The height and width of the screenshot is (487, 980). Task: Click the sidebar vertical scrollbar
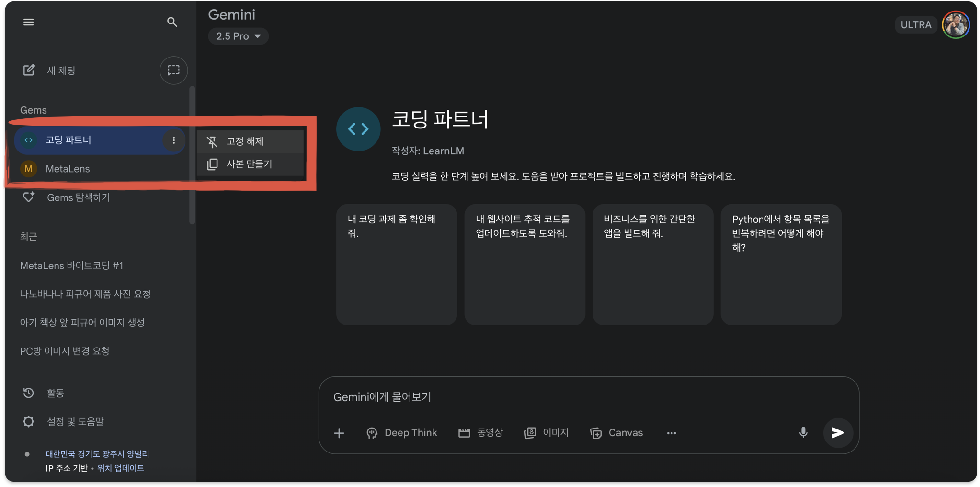(192, 155)
